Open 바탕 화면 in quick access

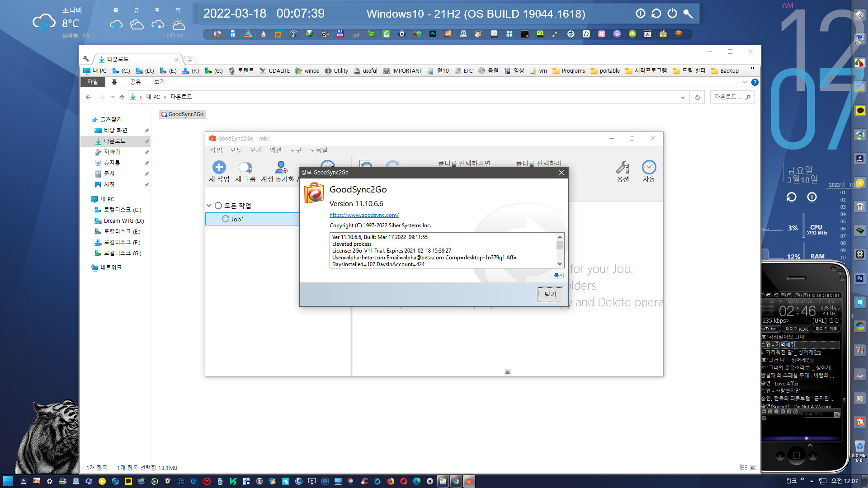[x=115, y=130]
